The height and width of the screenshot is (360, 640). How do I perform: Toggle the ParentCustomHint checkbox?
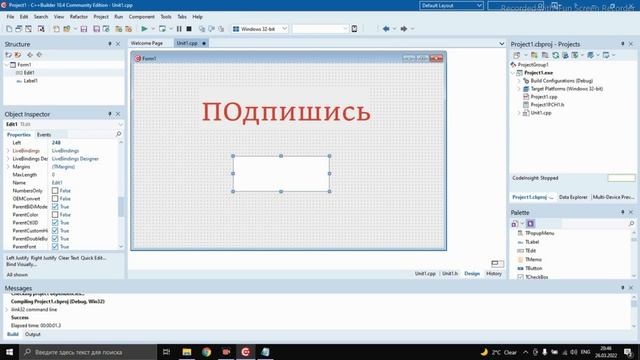click(55, 231)
